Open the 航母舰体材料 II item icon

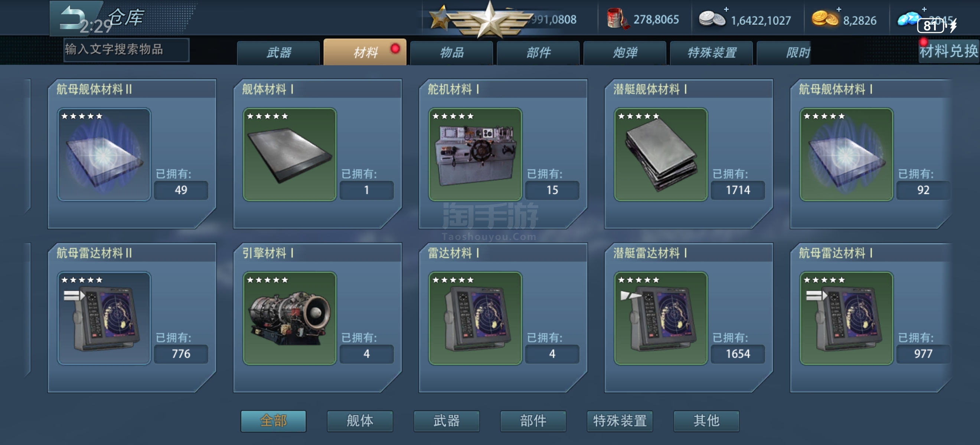tap(104, 154)
